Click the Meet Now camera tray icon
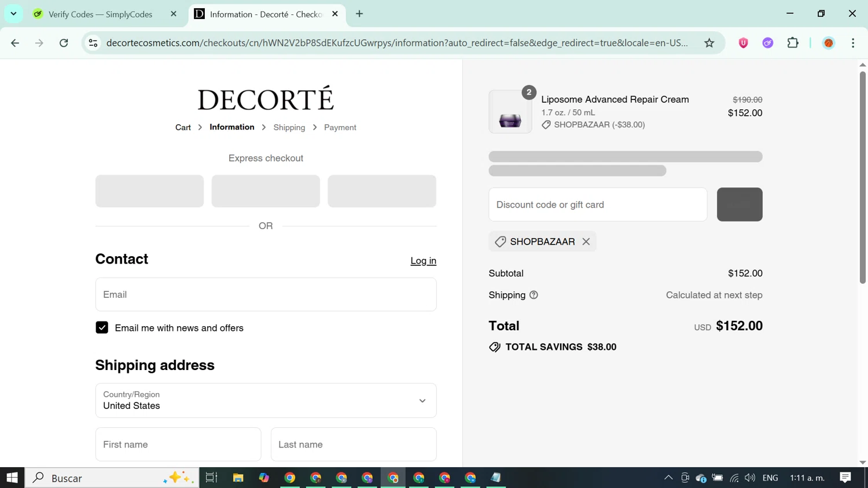The height and width of the screenshot is (488, 868). click(685, 478)
